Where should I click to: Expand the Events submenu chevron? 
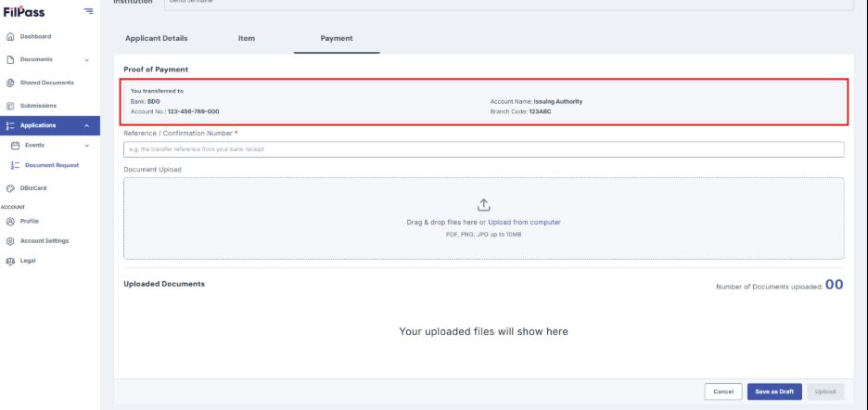pyautogui.click(x=86, y=146)
